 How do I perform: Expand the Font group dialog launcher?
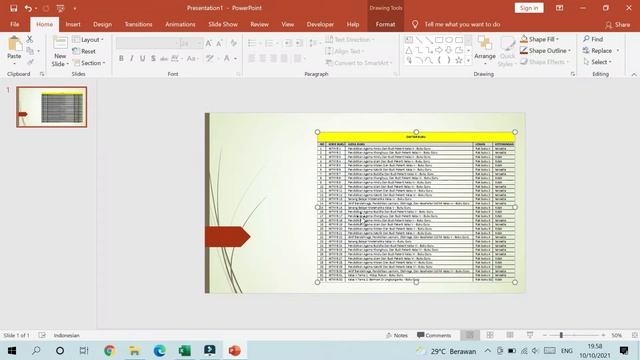[x=238, y=74]
